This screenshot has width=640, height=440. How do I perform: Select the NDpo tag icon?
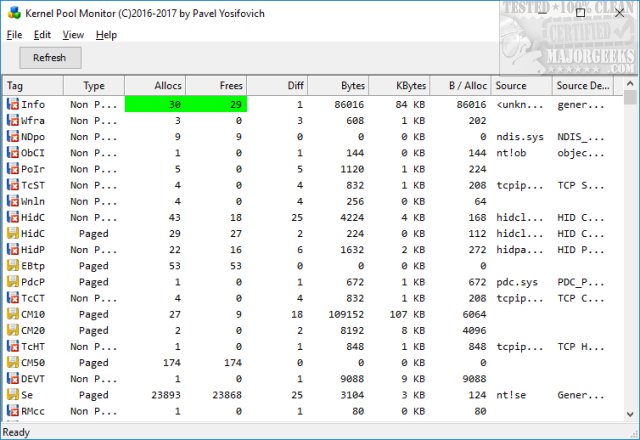(x=13, y=137)
